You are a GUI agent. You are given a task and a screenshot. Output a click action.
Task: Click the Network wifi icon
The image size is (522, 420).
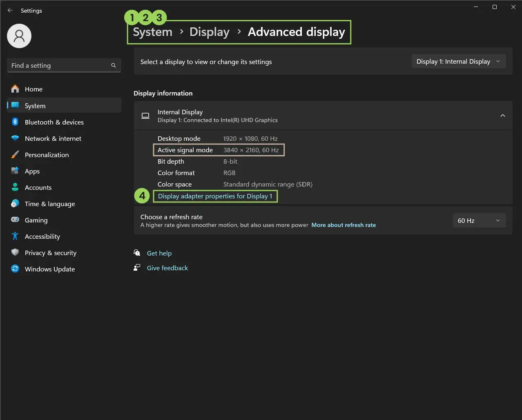pyautogui.click(x=15, y=138)
